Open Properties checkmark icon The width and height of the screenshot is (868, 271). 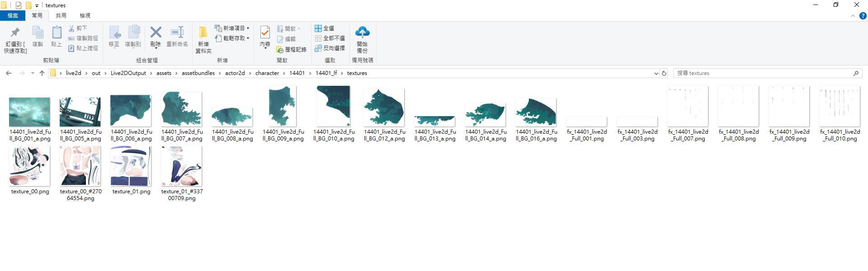pos(265,33)
